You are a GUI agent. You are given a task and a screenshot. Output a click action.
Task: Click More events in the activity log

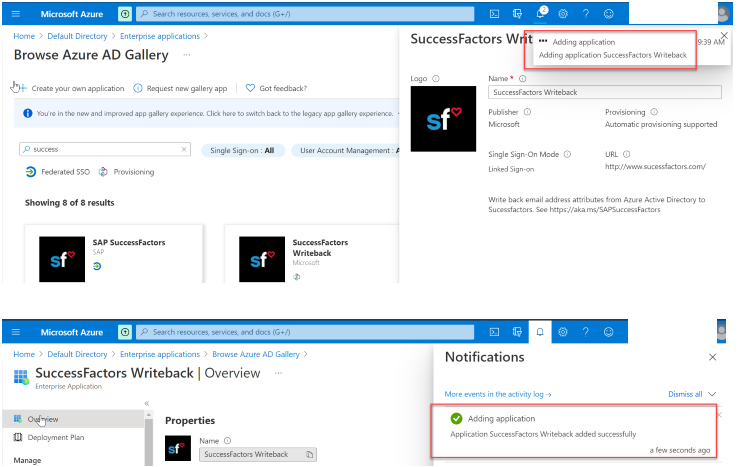pyautogui.click(x=498, y=394)
